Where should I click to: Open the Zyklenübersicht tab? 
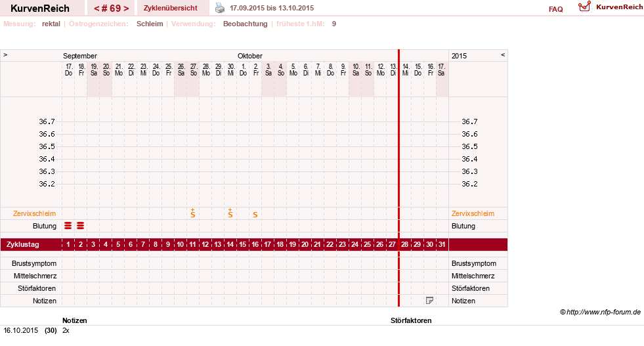(x=171, y=8)
